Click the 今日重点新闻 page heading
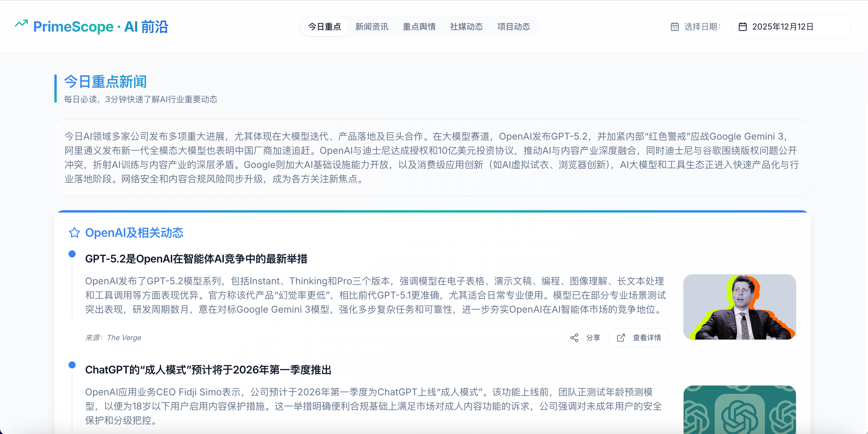 pos(105,82)
